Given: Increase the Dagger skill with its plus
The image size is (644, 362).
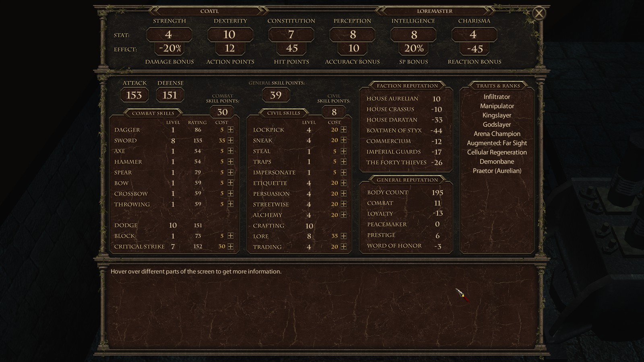Looking at the screenshot, I should click(x=231, y=130).
